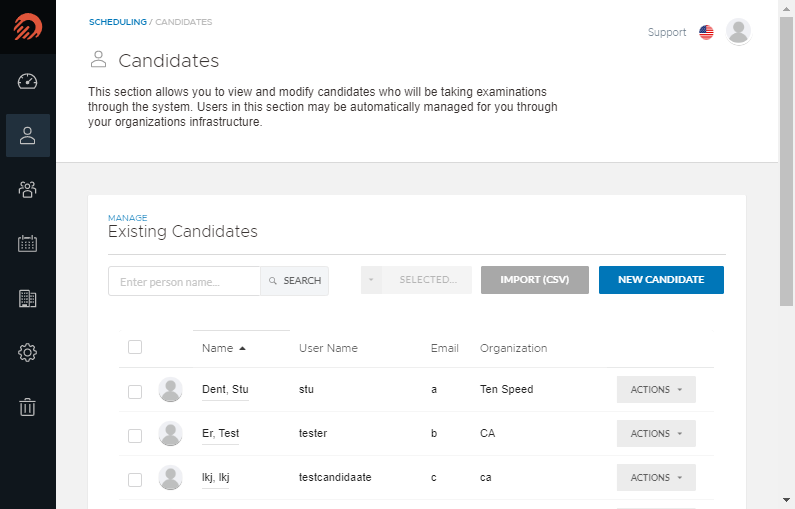Open the SELECTED... dropdown arrow

(371, 280)
